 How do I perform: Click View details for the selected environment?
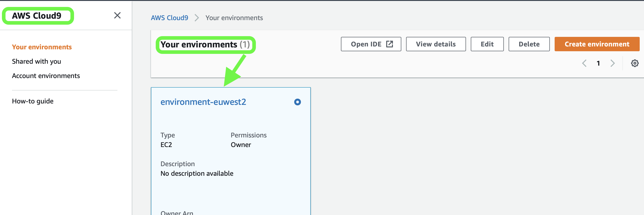click(436, 44)
